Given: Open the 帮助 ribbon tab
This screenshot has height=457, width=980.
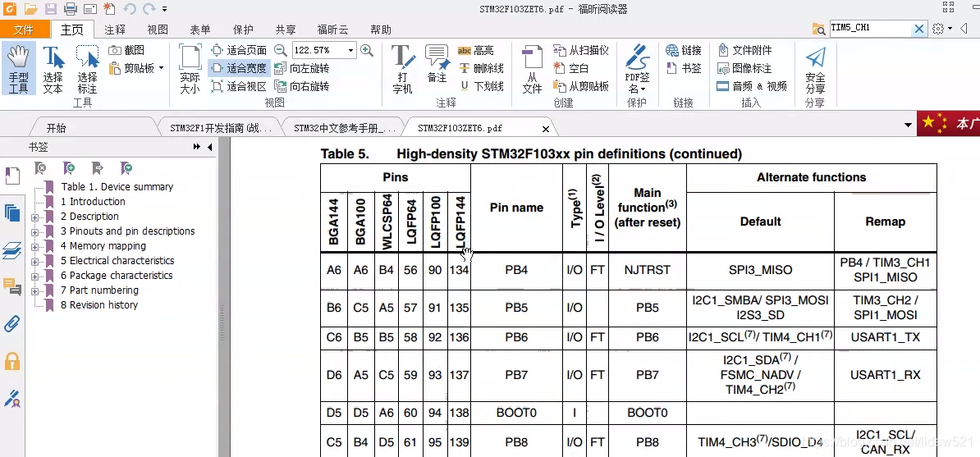Looking at the screenshot, I should coord(381,30).
